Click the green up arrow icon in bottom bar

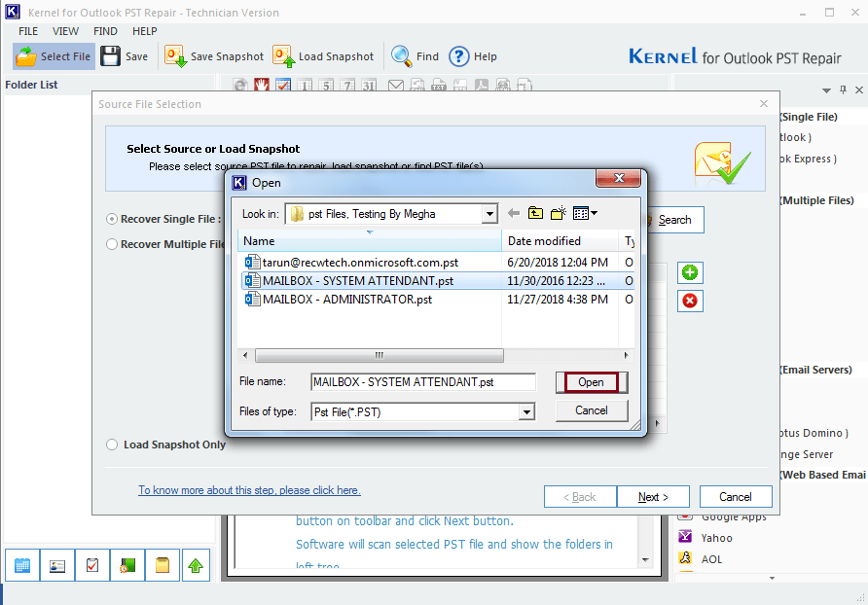click(196, 565)
